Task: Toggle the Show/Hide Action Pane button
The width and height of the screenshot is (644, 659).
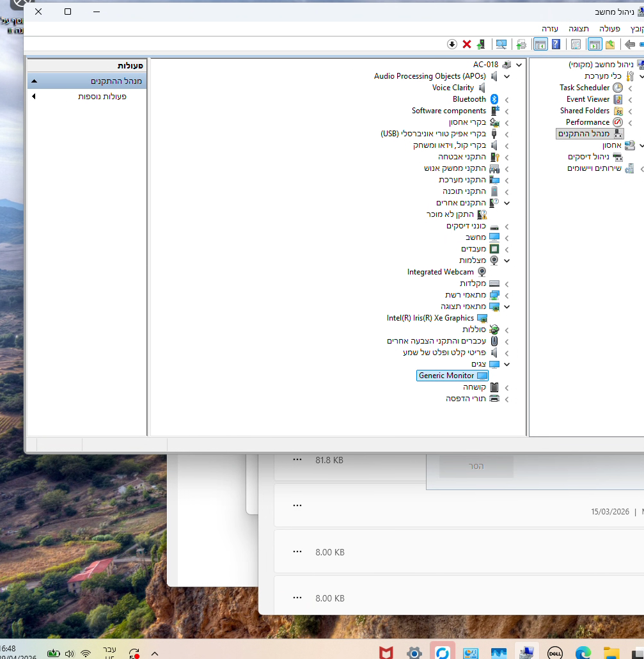Action: pos(540,44)
